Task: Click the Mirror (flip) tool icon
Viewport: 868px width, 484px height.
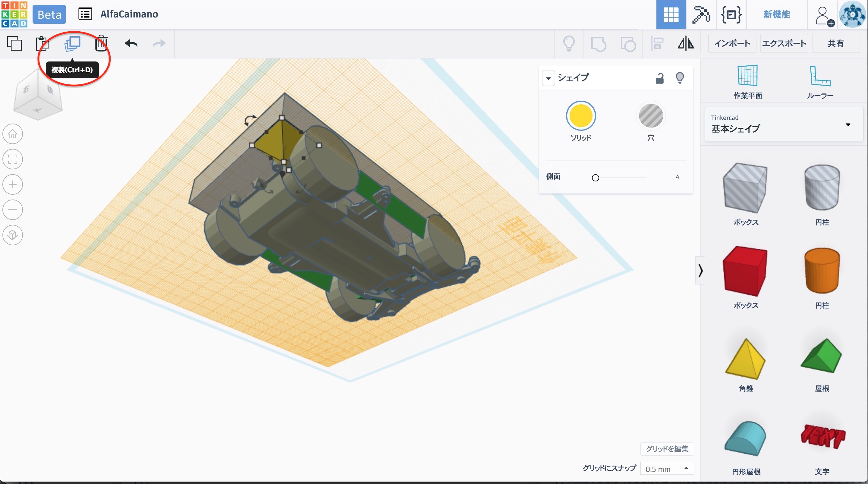Action: point(686,43)
